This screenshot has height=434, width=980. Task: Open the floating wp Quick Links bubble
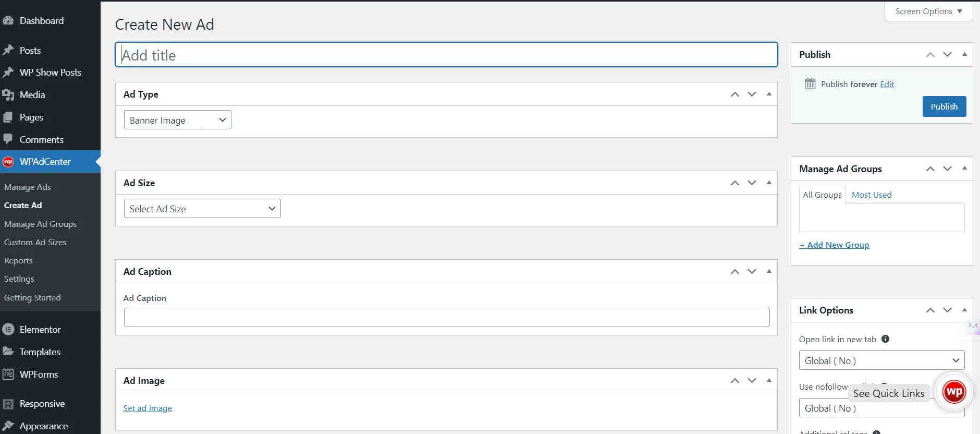pyautogui.click(x=953, y=392)
